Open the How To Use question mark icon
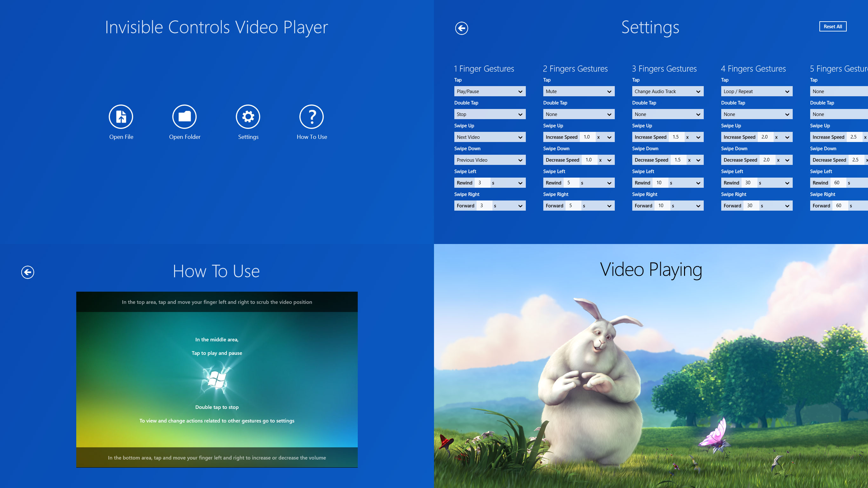This screenshot has height=488, width=868. 312,117
